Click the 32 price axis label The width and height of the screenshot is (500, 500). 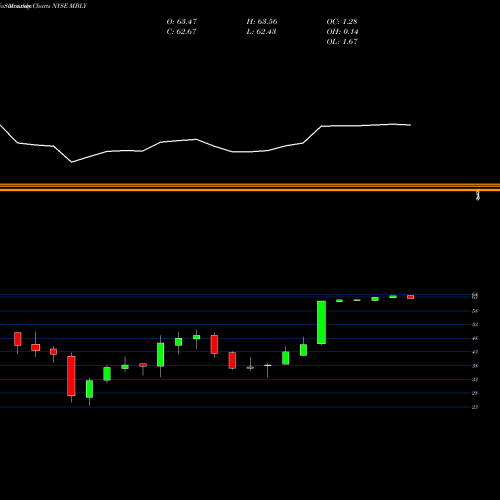coord(475,379)
